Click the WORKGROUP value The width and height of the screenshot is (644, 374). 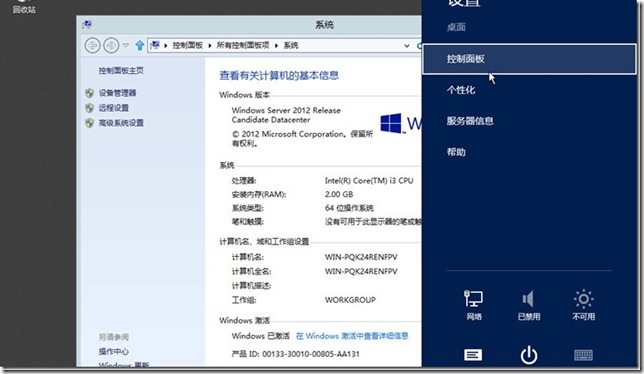(350, 300)
